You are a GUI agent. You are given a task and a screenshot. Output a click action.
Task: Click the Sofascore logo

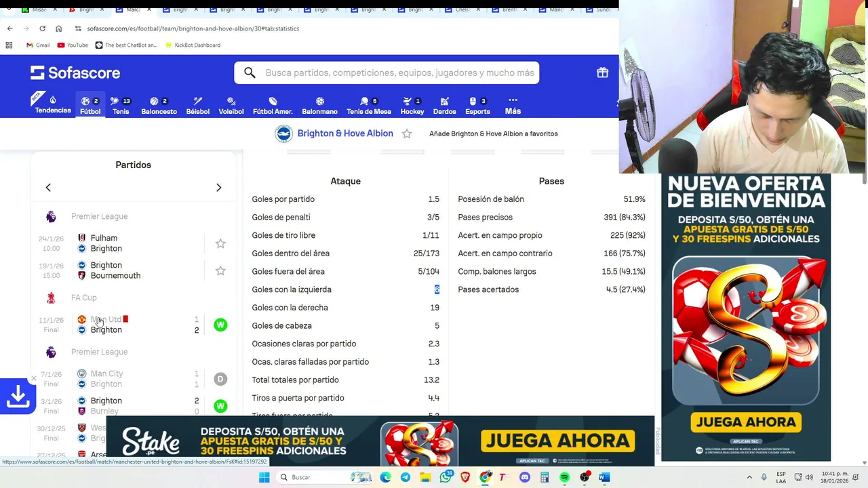(x=75, y=73)
